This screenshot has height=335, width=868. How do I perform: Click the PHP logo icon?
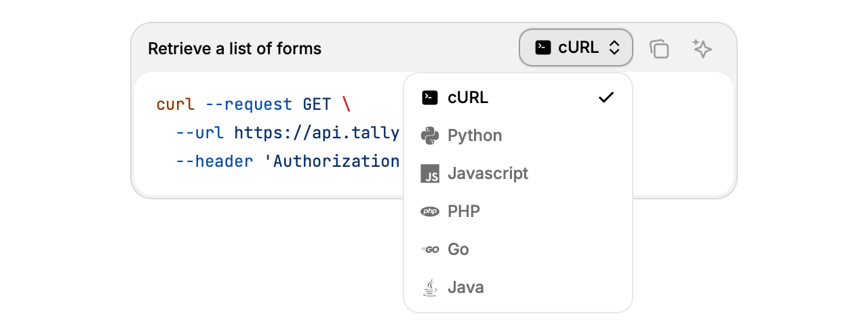(x=430, y=212)
